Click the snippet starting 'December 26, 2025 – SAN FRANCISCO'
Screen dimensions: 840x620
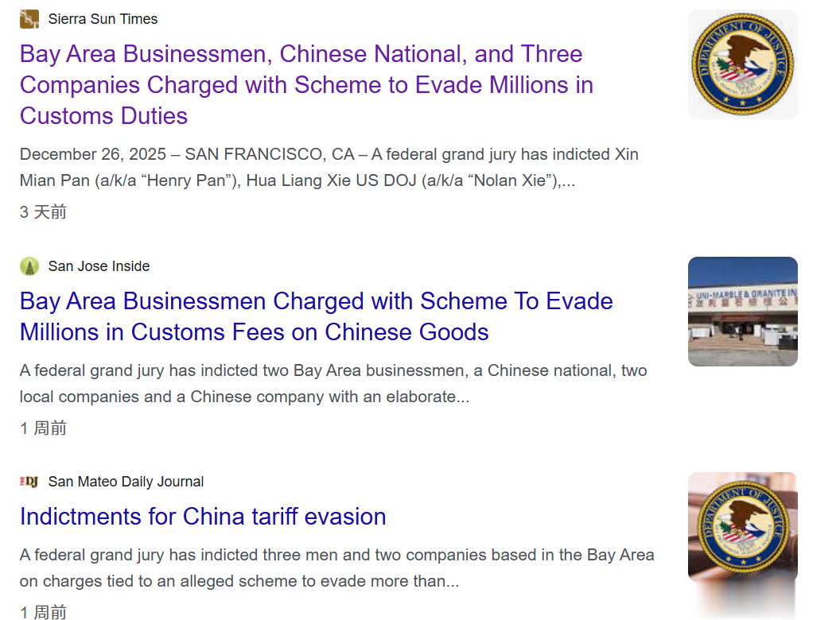point(329,167)
